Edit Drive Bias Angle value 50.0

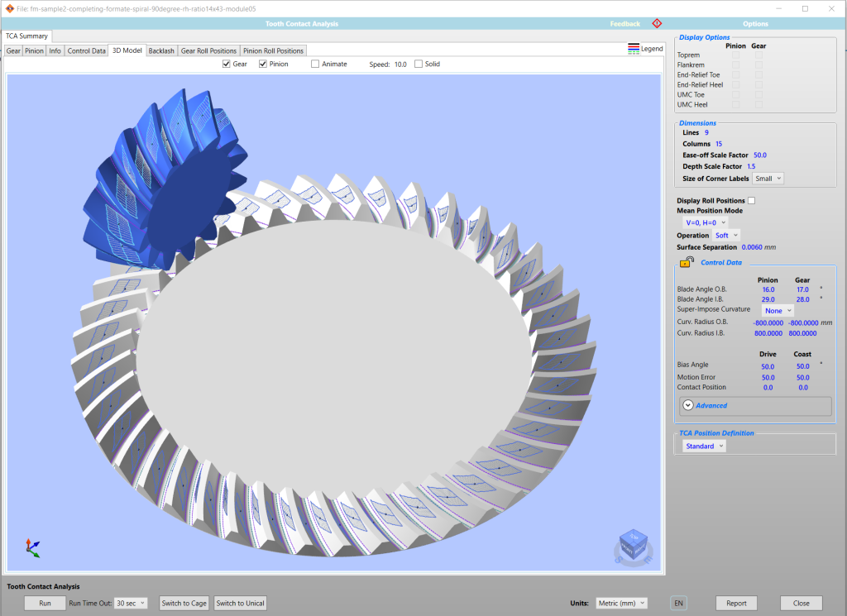tap(768, 366)
